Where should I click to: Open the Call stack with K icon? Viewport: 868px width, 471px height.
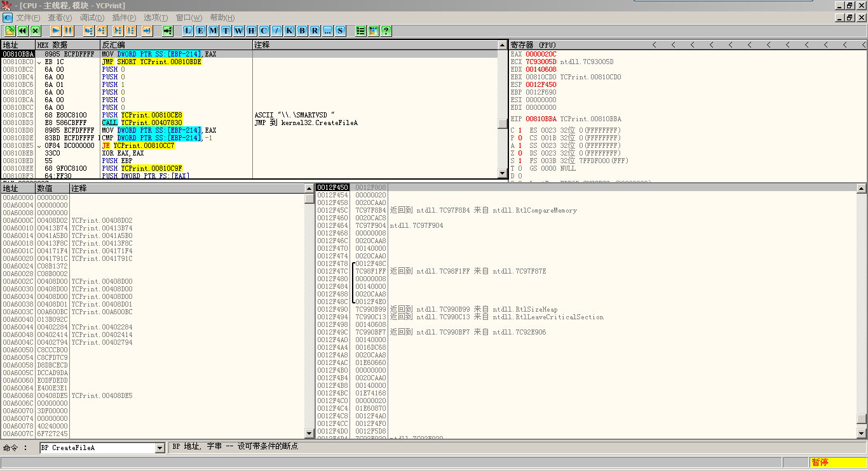click(x=289, y=30)
